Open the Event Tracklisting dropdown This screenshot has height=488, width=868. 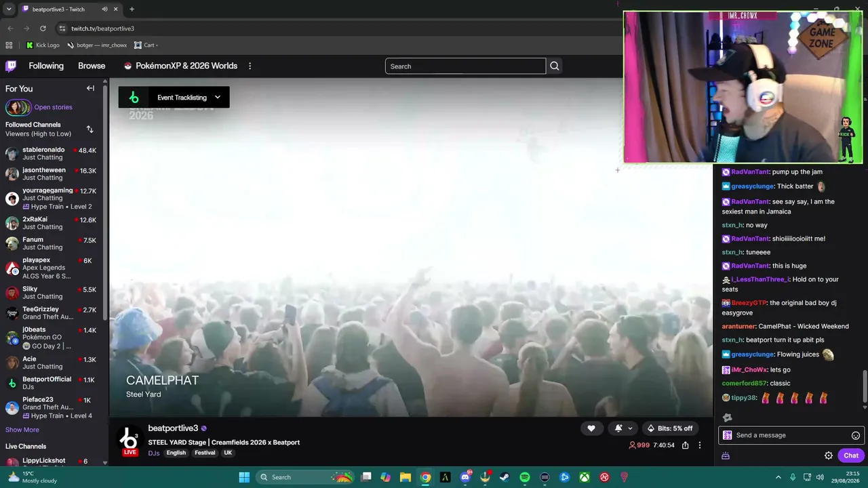point(174,97)
